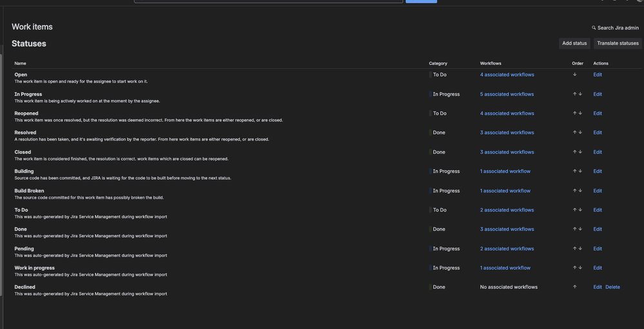The width and height of the screenshot is (644, 329).
Task: View Open's 4 associated workflows
Action: (507, 75)
